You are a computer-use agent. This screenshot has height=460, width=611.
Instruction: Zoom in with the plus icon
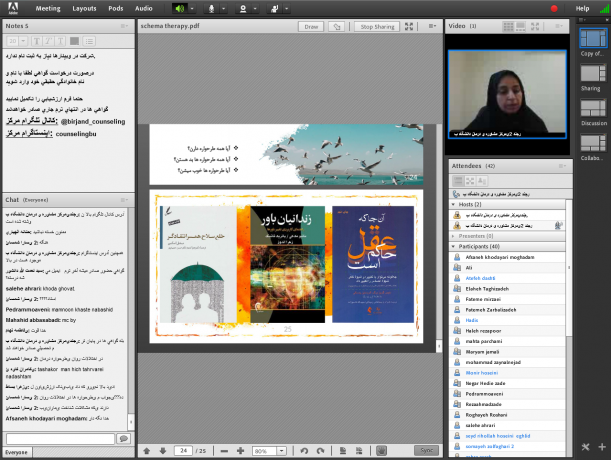(x=240, y=451)
